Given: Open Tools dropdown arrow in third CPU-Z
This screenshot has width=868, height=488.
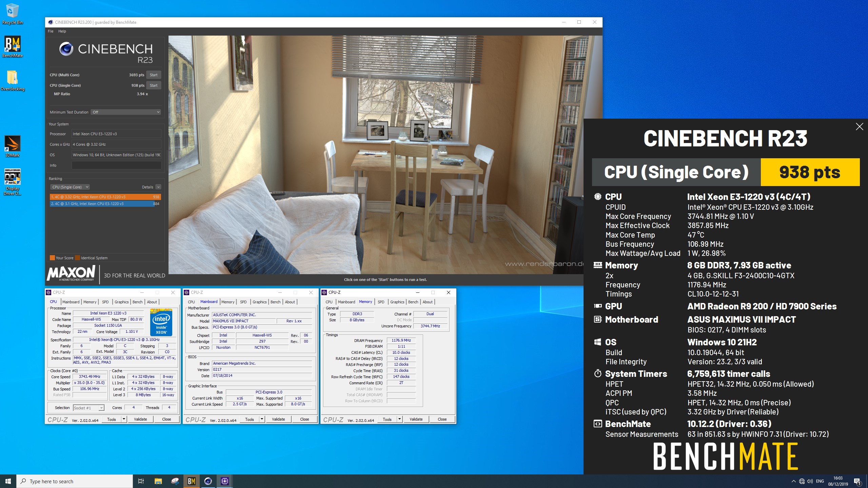Looking at the screenshot, I should (399, 419).
